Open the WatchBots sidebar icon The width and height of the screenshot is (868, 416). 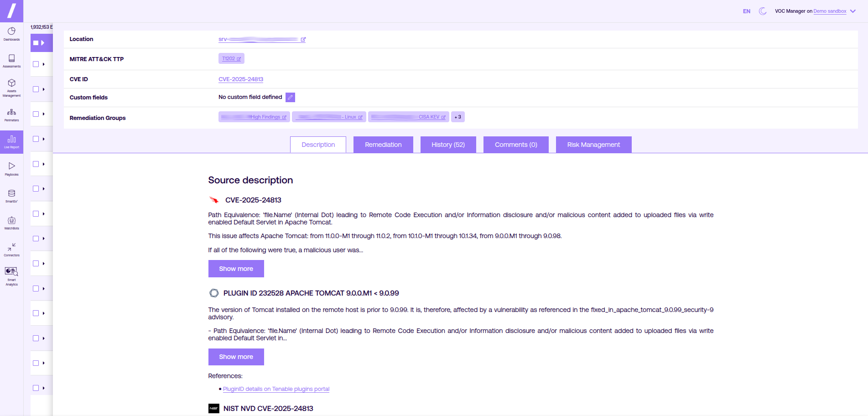point(11,223)
